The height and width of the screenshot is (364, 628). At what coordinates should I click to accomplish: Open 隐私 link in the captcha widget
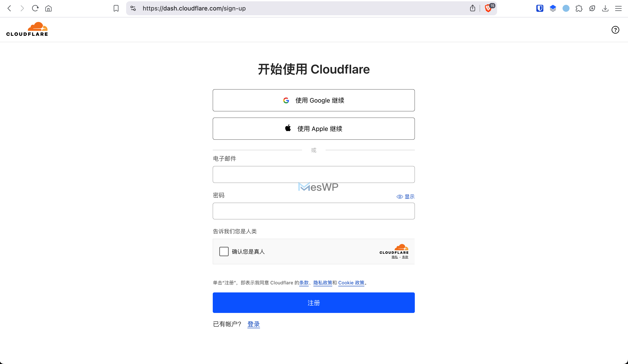(395, 257)
